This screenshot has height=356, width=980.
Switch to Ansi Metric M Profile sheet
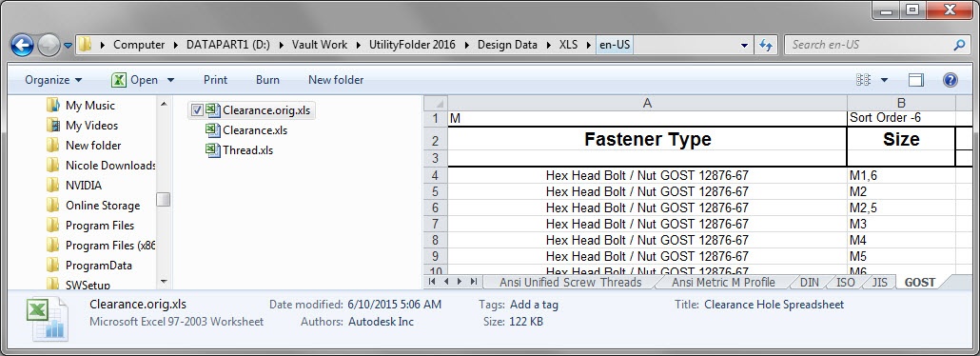[723, 282]
